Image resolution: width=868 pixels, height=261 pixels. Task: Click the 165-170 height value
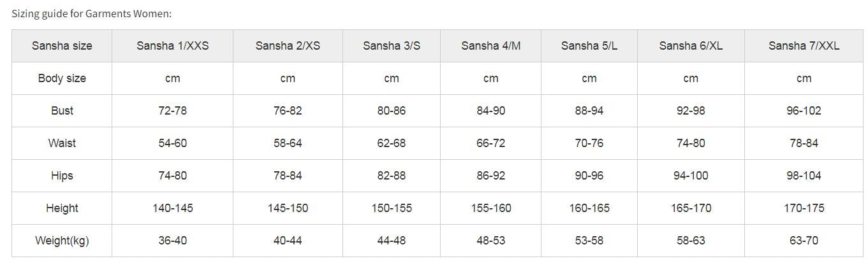click(691, 208)
